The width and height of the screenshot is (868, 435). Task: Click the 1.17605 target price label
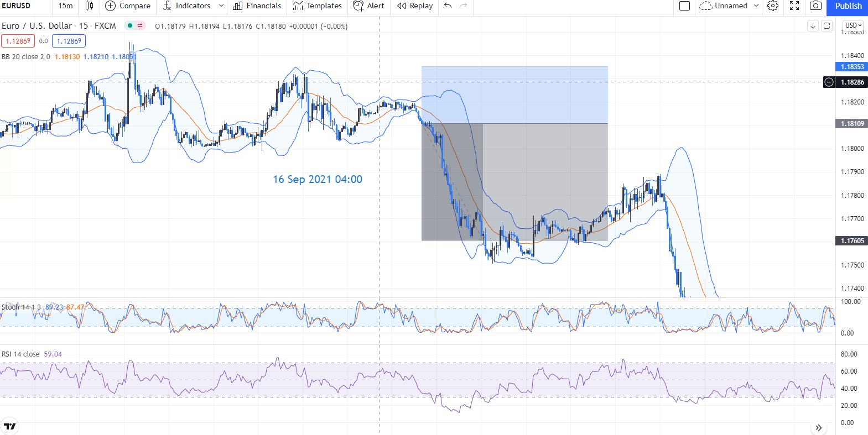(852, 240)
